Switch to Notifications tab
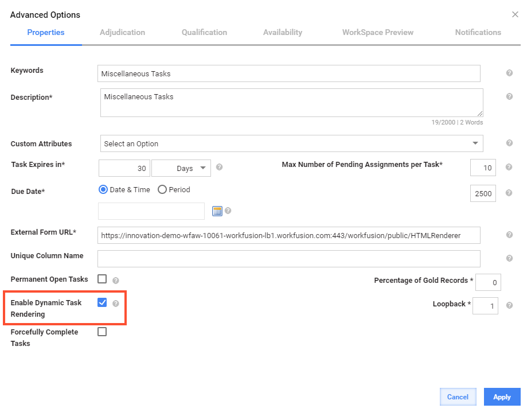 (478, 33)
